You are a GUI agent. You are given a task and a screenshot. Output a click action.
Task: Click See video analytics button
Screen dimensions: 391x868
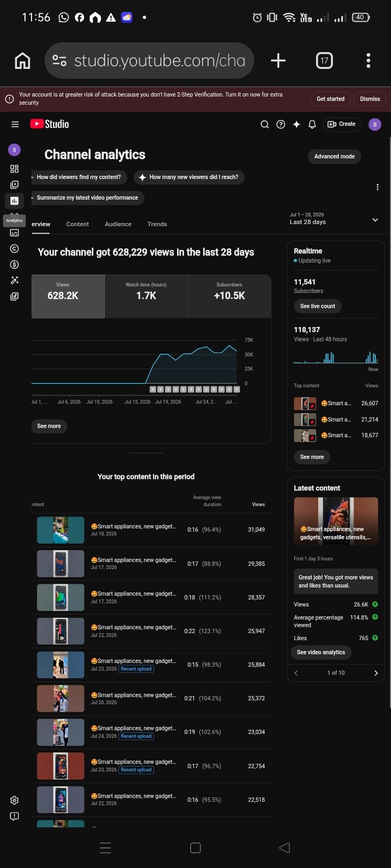pos(321,652)
